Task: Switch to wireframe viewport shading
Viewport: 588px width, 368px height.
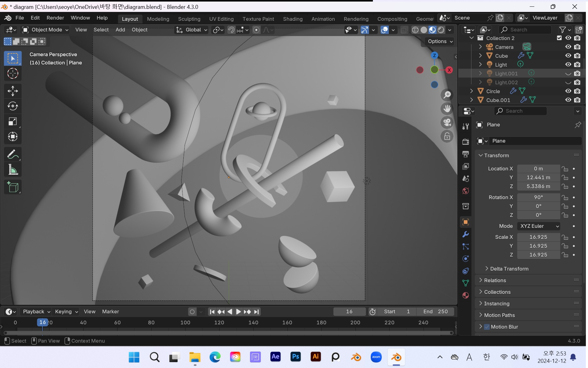Action: [415, 30]
